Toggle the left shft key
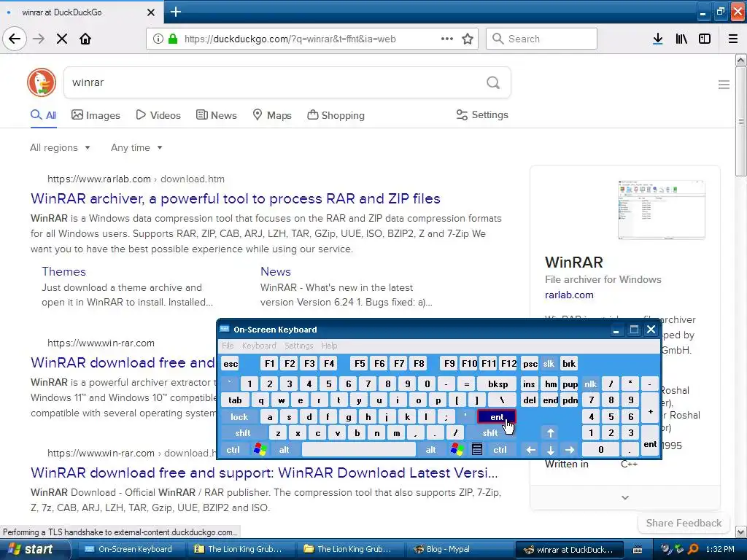Image resolution: width=747 pixels, height=560 pixels. [242, 433]
